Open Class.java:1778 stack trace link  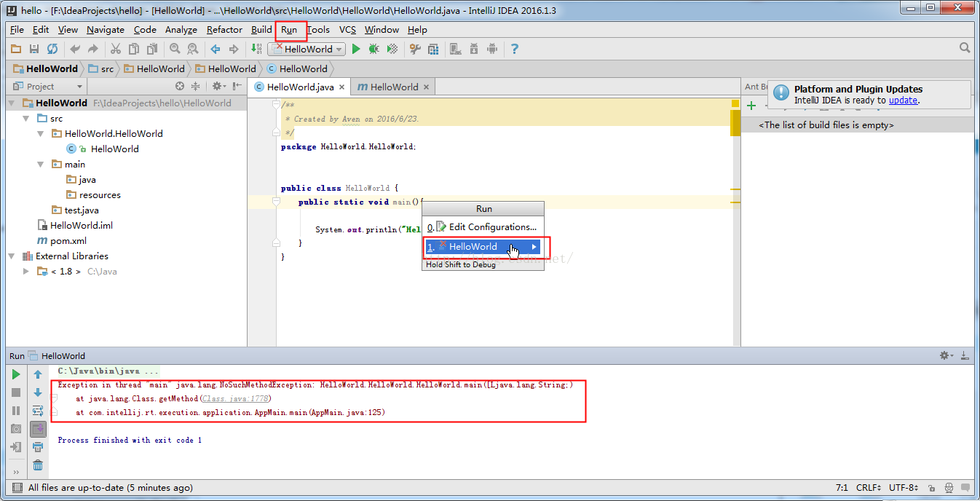pos(235,399)
